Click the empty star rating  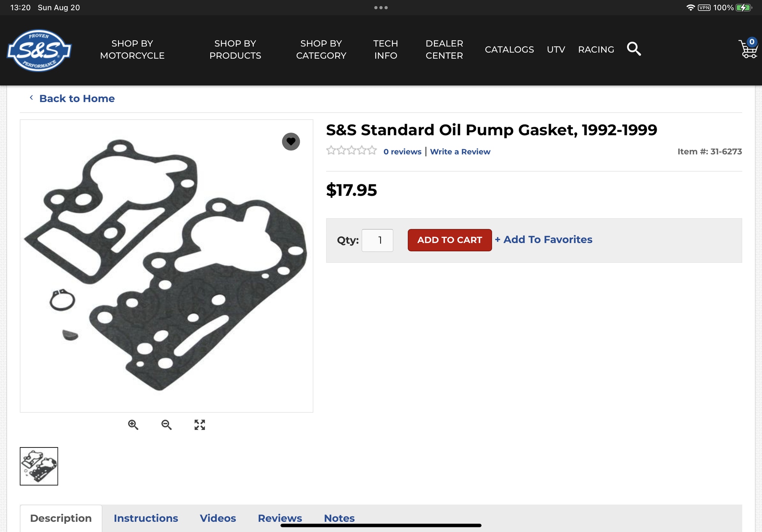pyautogui.click(x=351, y=151)
